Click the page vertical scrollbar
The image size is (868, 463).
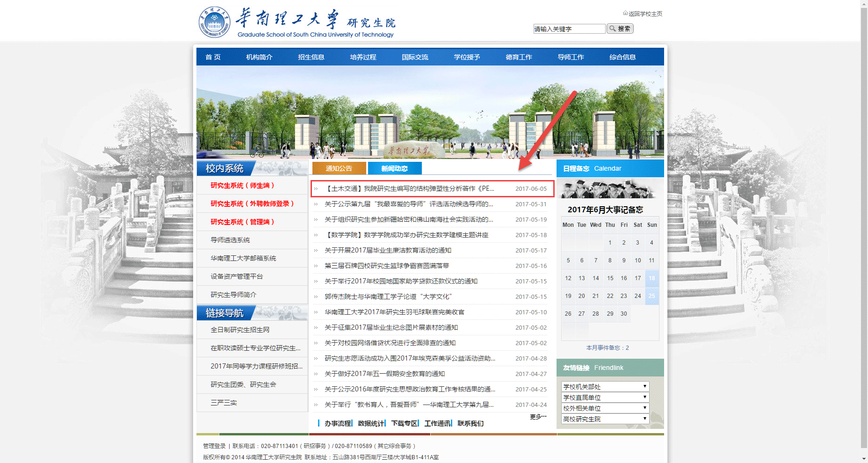864,227
